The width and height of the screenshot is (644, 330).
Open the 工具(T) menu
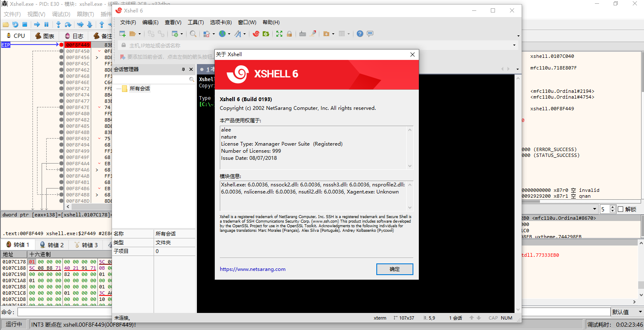196,22
